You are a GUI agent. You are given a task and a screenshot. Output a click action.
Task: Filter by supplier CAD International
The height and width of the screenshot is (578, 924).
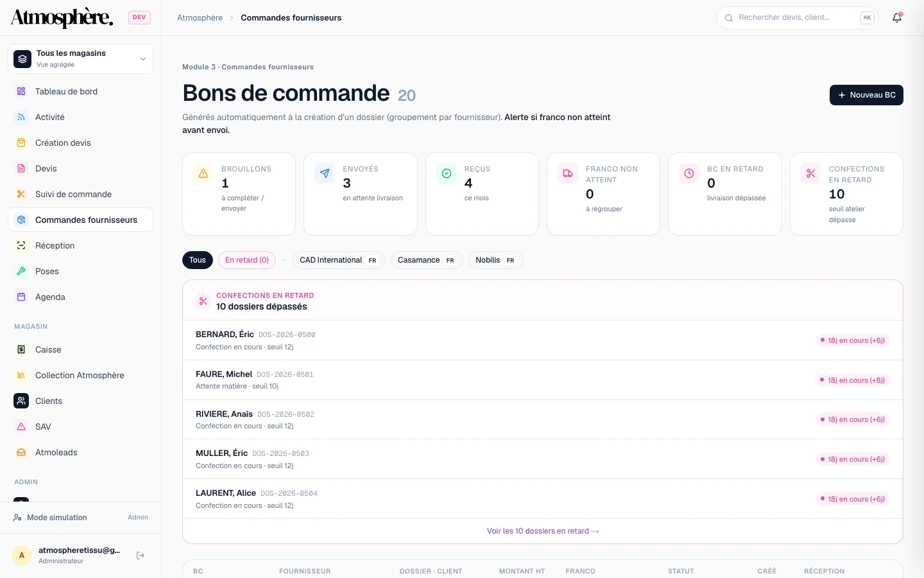pos(339,260)
